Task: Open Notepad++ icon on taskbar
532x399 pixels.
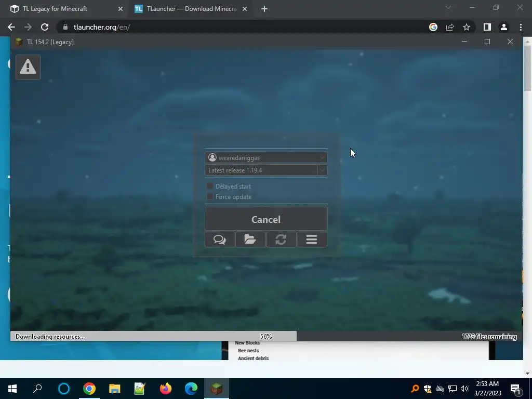Action: (140, 389)
